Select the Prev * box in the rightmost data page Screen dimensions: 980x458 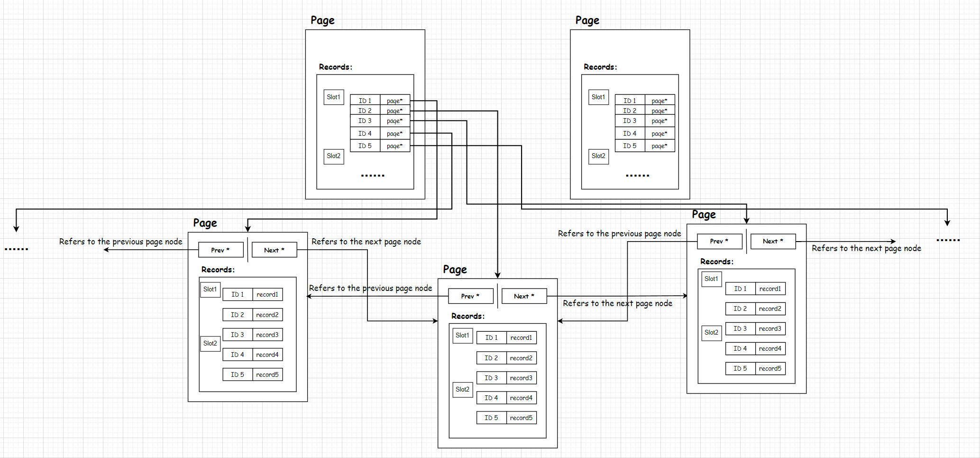pos(719,241)
